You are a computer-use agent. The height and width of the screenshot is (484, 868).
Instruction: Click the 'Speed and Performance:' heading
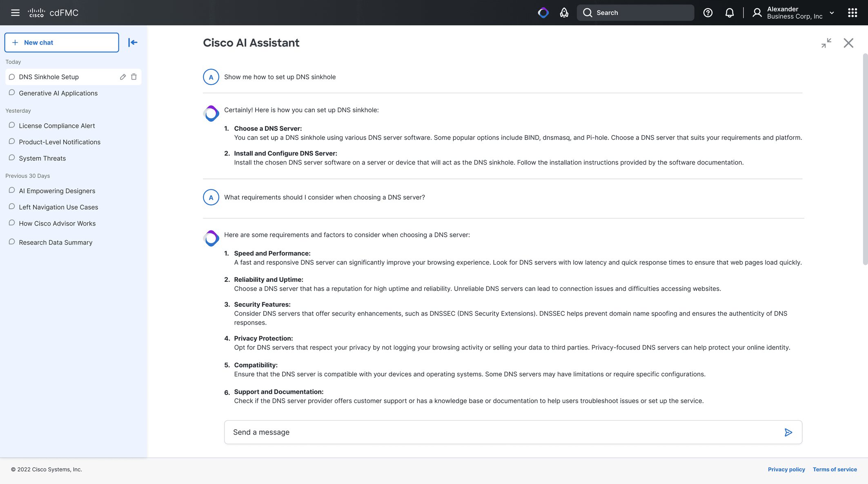click(272, 253)
